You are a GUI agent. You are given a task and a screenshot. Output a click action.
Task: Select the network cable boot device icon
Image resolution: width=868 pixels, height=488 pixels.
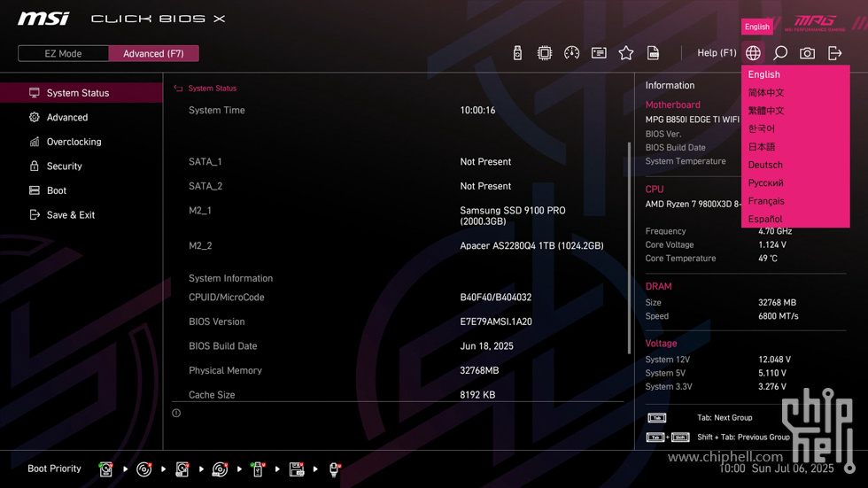click(x=335, y=469)
